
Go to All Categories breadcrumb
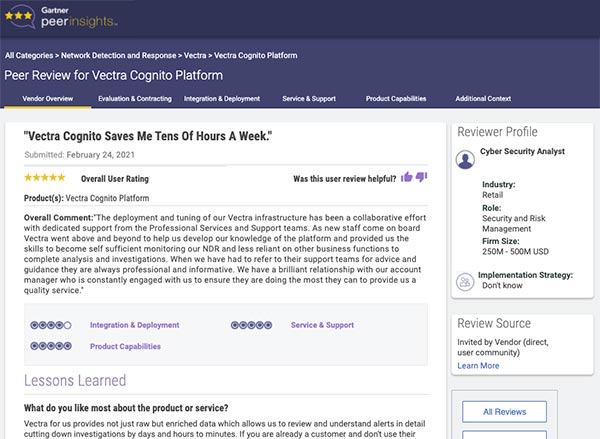click(x=29, y=55)
